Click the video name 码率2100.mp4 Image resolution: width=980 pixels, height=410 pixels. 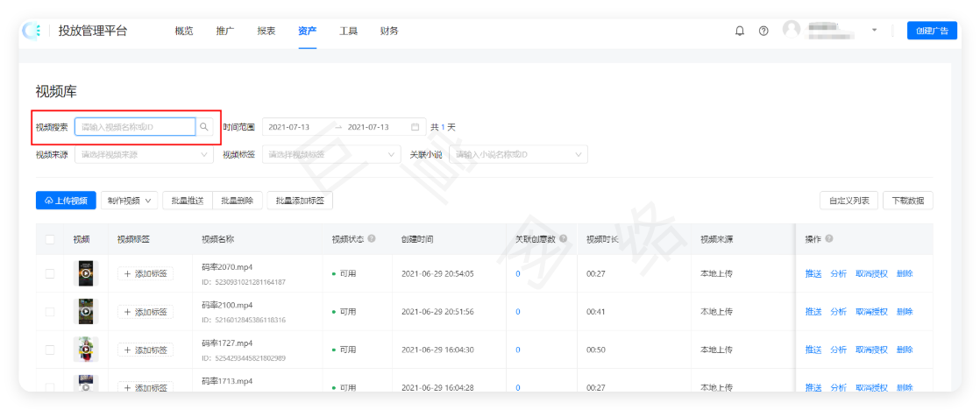point(228,305)
